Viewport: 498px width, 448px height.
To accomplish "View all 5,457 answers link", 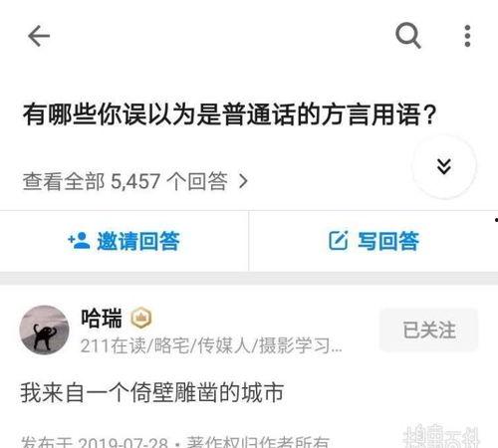I will click(x=135, y=181).
